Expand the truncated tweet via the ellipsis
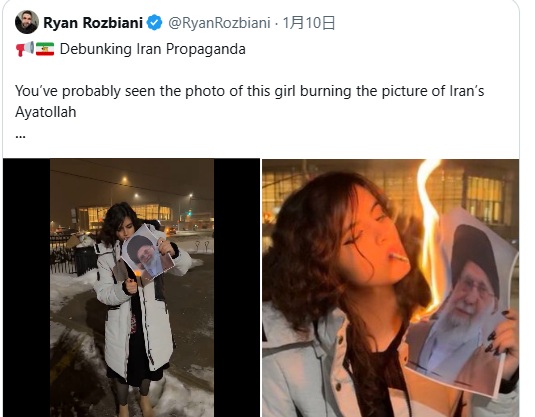Viewport: 535px width, 417px height. (x=20, y=136)
